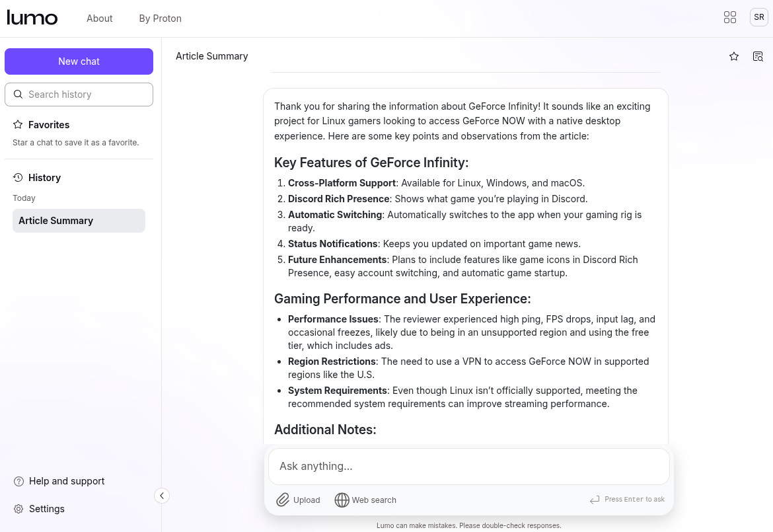The width and height of the screenshot is (773, 532).
Task: Click the Lumo logo
Action: click(32, 18)
